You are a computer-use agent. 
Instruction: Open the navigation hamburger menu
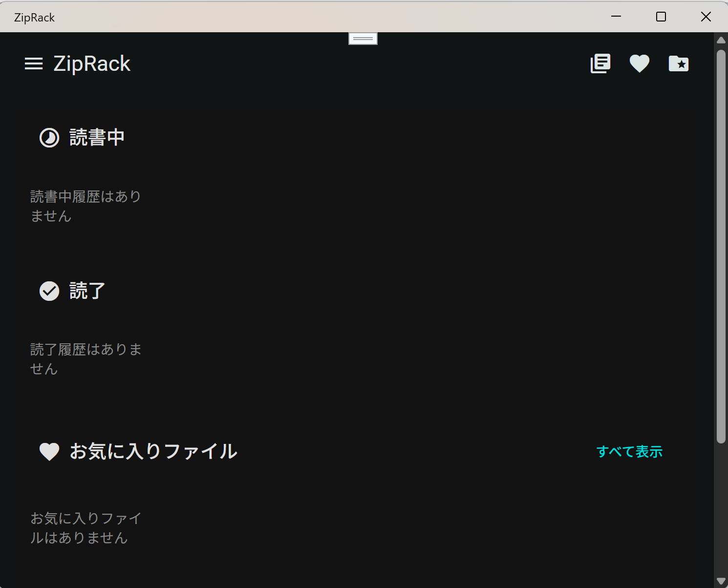pos(34,63)
